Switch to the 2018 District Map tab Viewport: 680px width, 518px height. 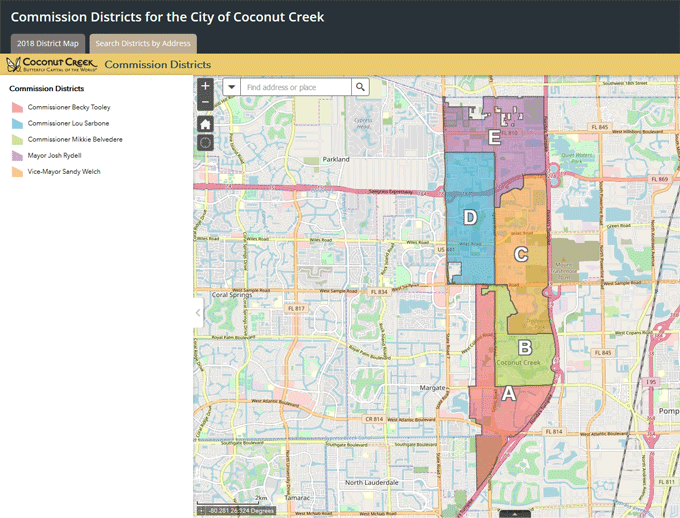48,43
